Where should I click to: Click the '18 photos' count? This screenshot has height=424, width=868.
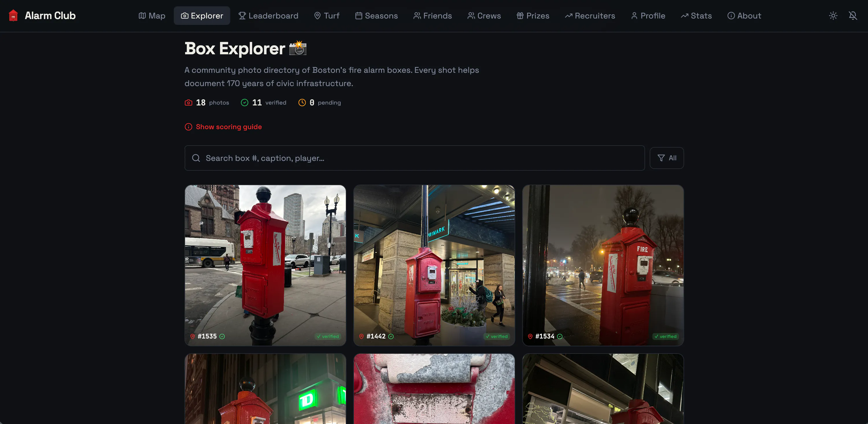(x=212, y=103)
